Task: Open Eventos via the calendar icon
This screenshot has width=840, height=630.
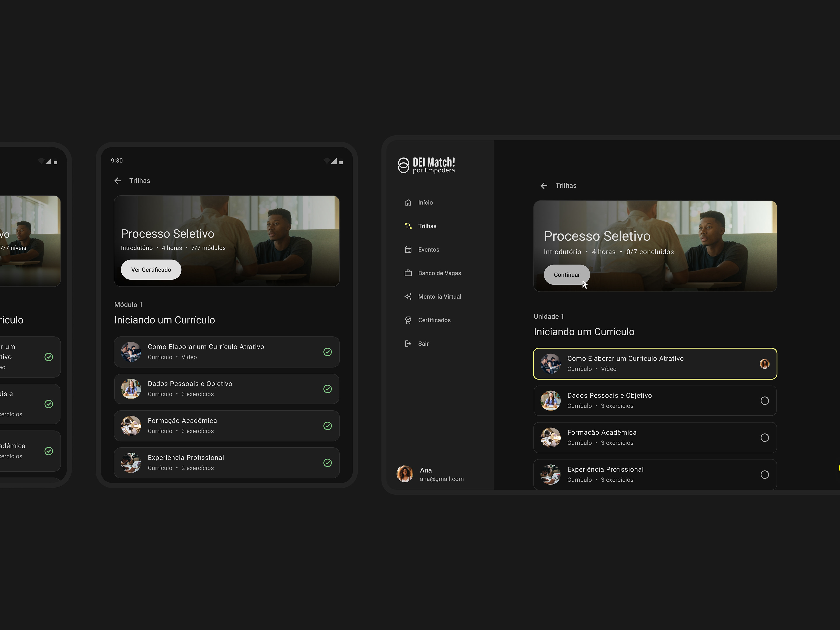Action: pyautogui.click(x=408, y=250)
